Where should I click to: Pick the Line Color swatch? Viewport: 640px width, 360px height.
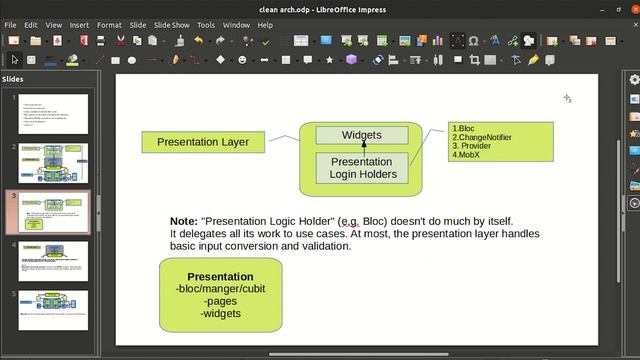50,60
